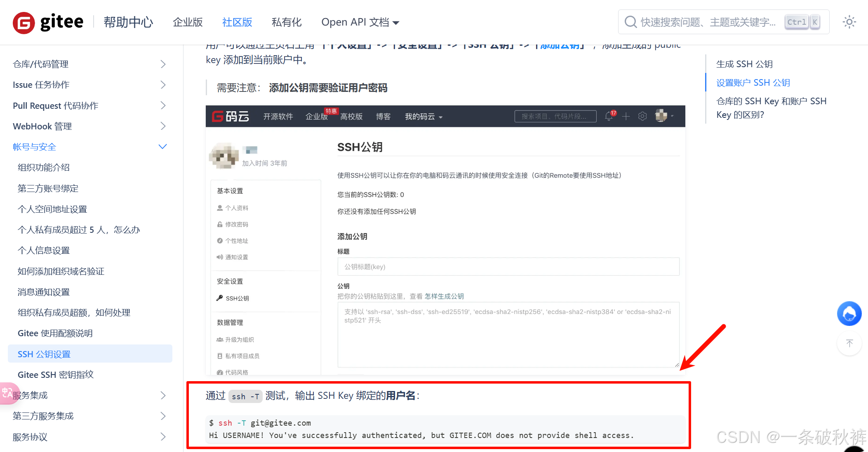Jump to 生成 SSH 公钥 section
Screen dimensions: 868x452
pos(744,64)
